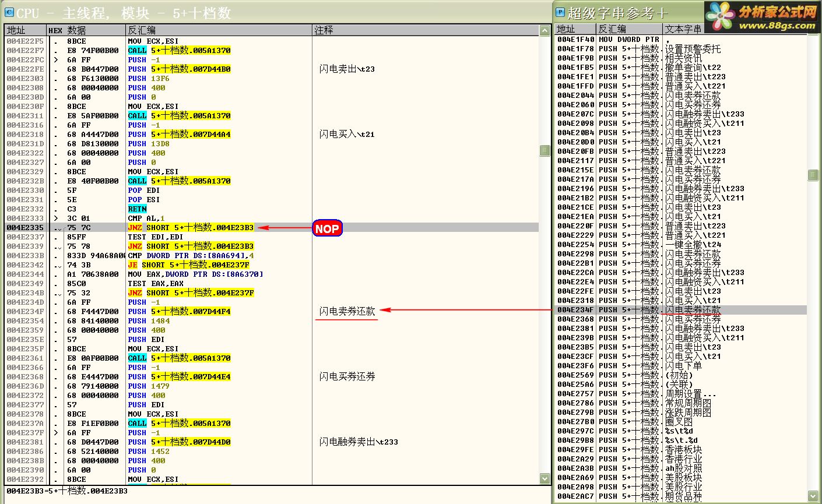Click the string reference list's scroll-down arrow

813,495
